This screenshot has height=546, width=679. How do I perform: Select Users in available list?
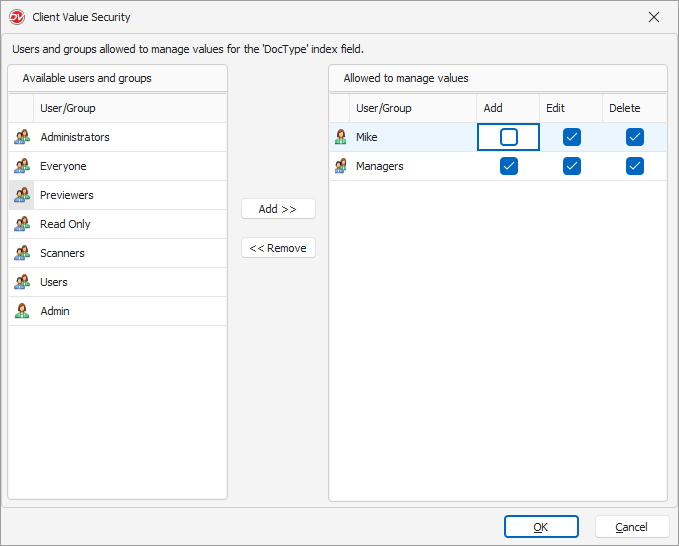coord(117,282)
